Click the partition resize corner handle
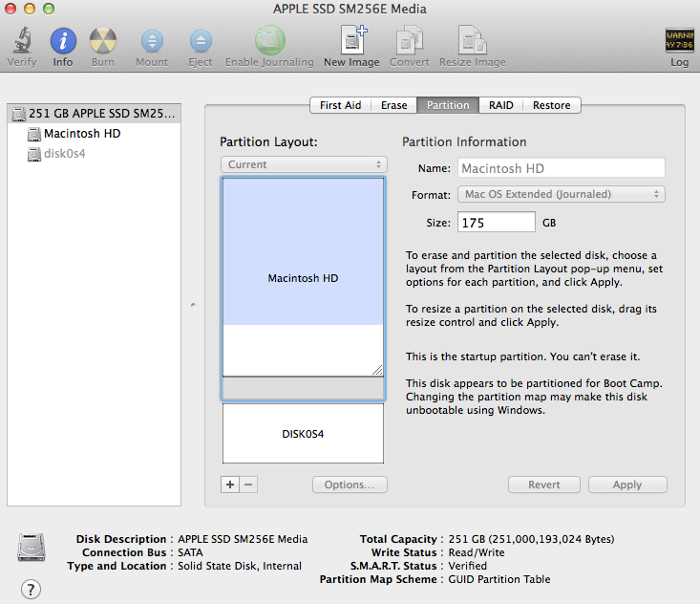 coord(377,371)
